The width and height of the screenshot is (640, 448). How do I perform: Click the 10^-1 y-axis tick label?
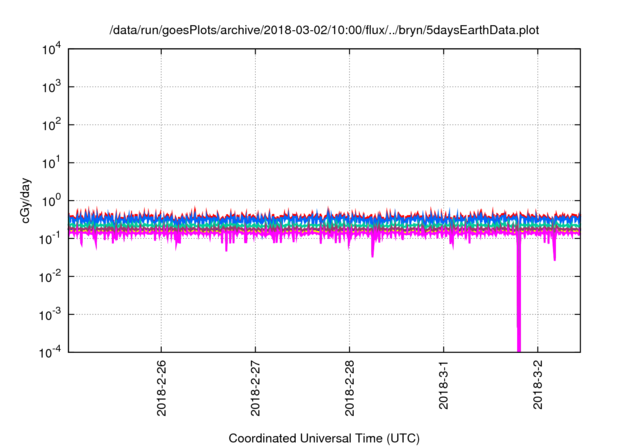pyautogui.click(x=50, y=239)
